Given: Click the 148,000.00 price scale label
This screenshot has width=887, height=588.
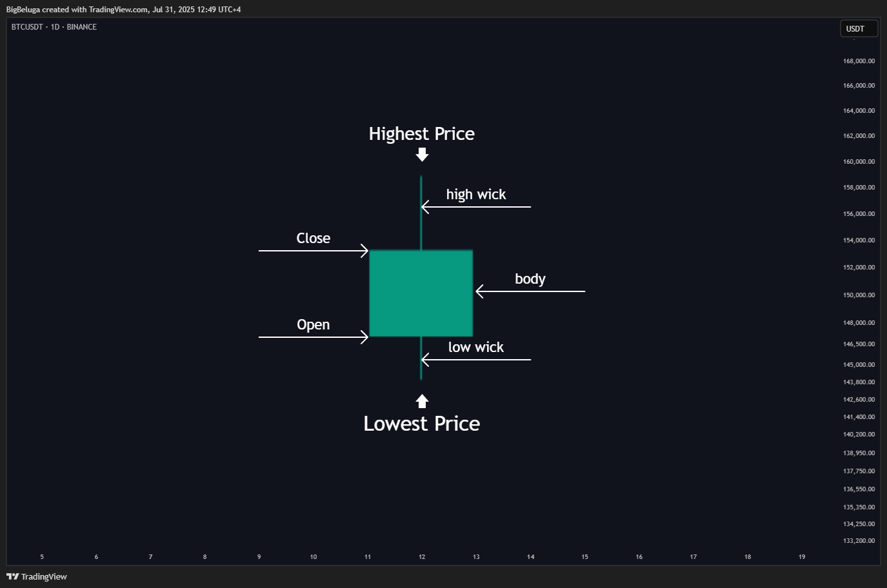Looking at the screenshot, I should [859, 323].
